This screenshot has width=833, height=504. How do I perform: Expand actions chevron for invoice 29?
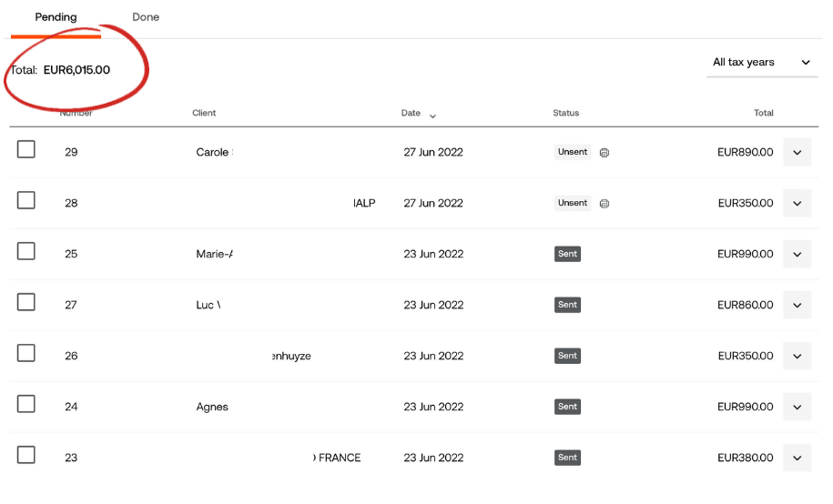pyautogui.click(x=797, y=152)
